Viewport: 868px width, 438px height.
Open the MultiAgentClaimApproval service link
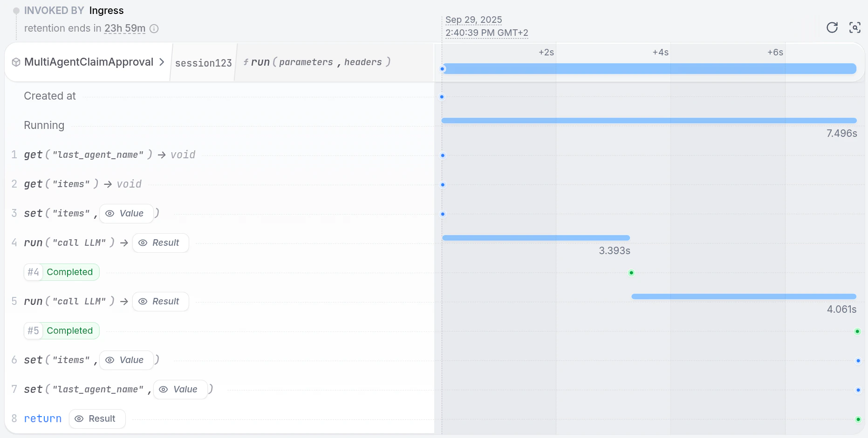click(89, 62)
